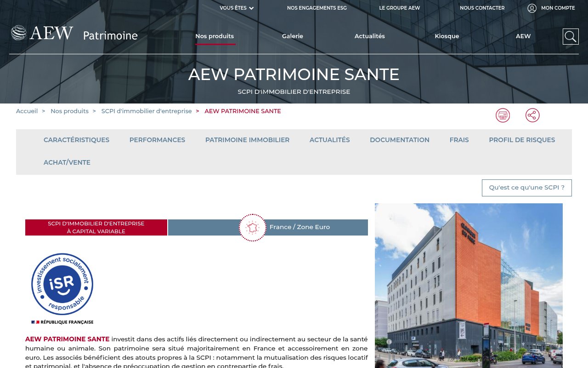Select Actualités main menu item
Screen dimensions: 588x368
tap(370, 36)
